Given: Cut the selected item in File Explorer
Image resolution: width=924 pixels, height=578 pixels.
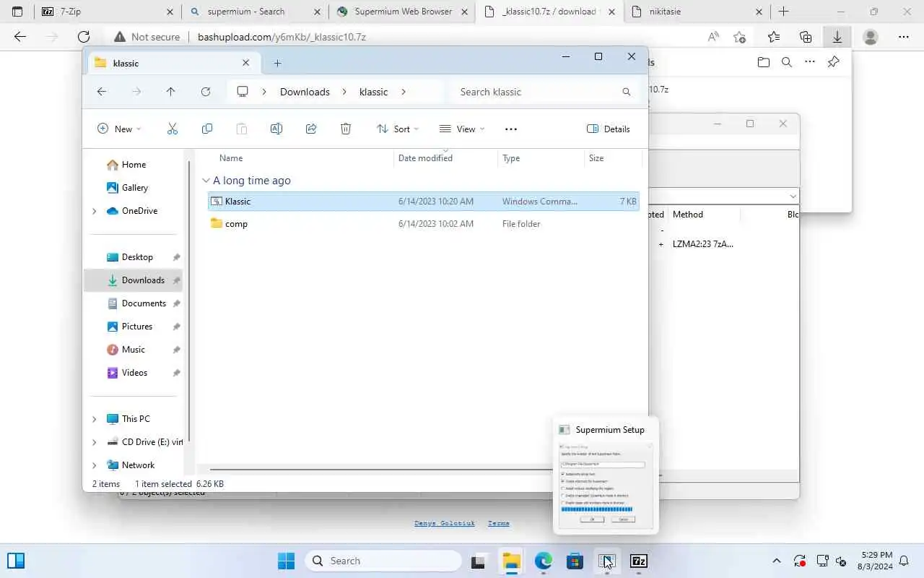Looking at the screenshot, I should tap(172, 129).
